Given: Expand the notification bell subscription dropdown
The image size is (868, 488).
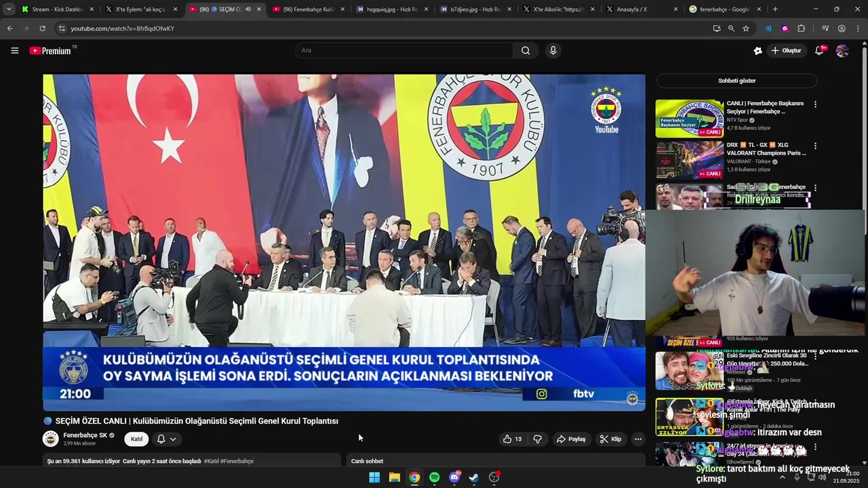Looking at the screenshot, I should pos(167,439).
